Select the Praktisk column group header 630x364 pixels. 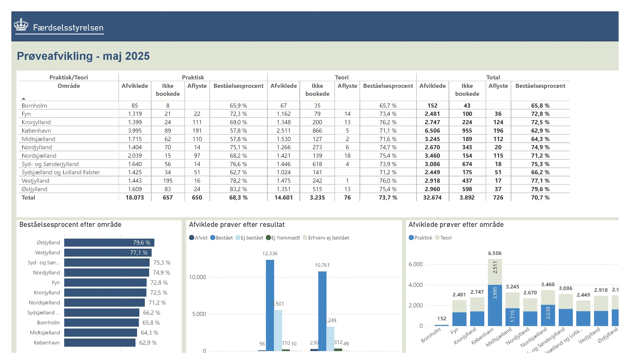pyautogui.click(x=193, y=77)
